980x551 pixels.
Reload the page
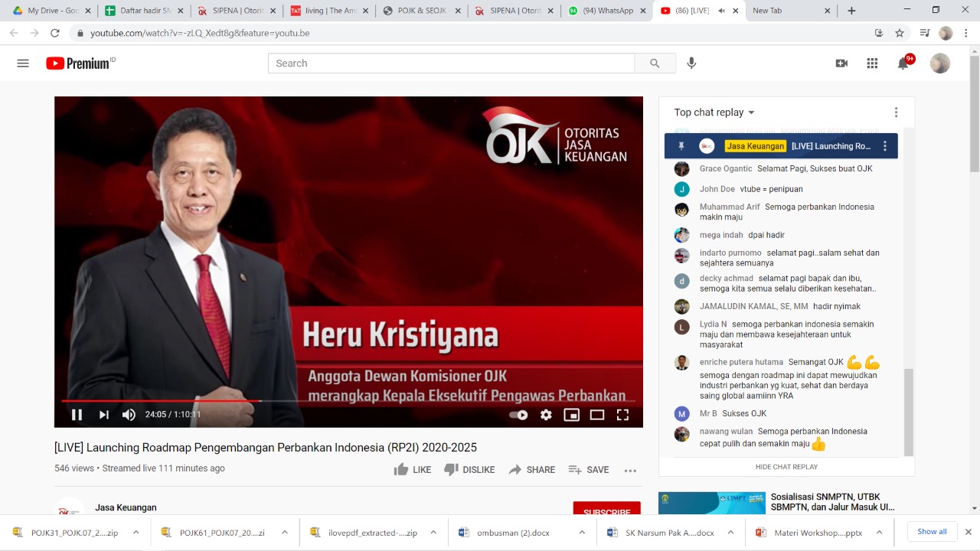(x=55, y=34)
